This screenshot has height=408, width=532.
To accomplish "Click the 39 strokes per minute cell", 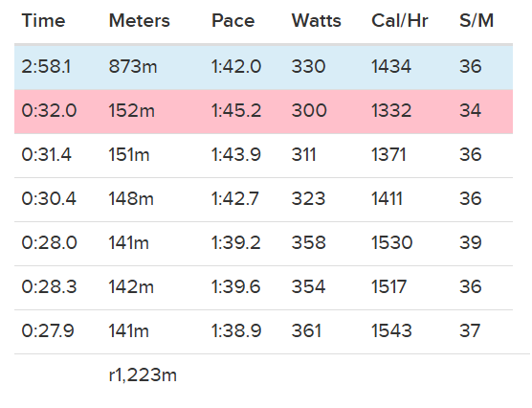I will 471,242.
